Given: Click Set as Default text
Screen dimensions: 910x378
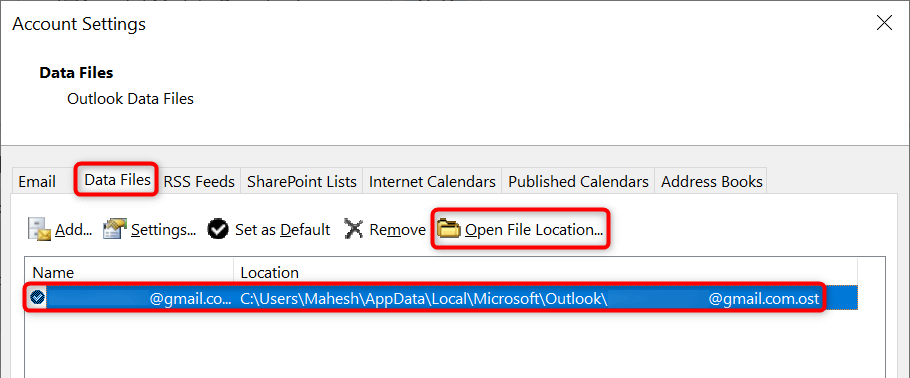Looking at the screenshot, I should [283, 230].
